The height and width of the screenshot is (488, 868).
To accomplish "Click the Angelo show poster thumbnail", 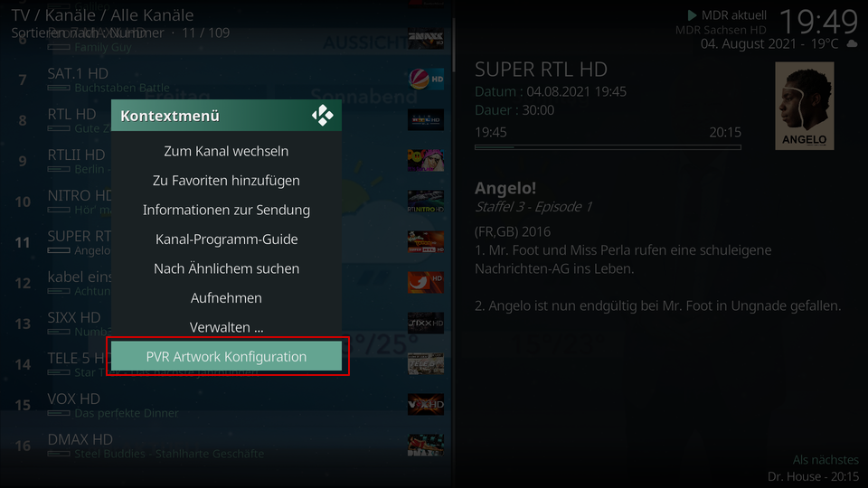I will (805, 106).
